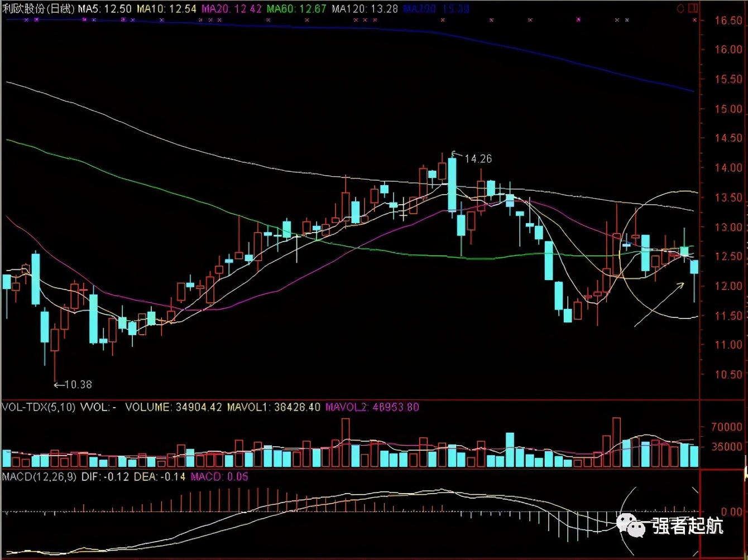Click the MA120: 13.28 indicator label
This screenshot has width=748, height=560.
(x=366, y=9)
